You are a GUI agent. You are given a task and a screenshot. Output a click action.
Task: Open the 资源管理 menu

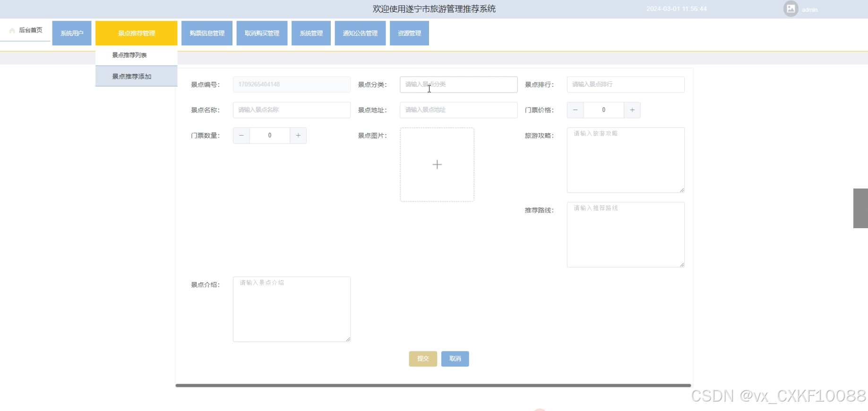click(409, 33)
